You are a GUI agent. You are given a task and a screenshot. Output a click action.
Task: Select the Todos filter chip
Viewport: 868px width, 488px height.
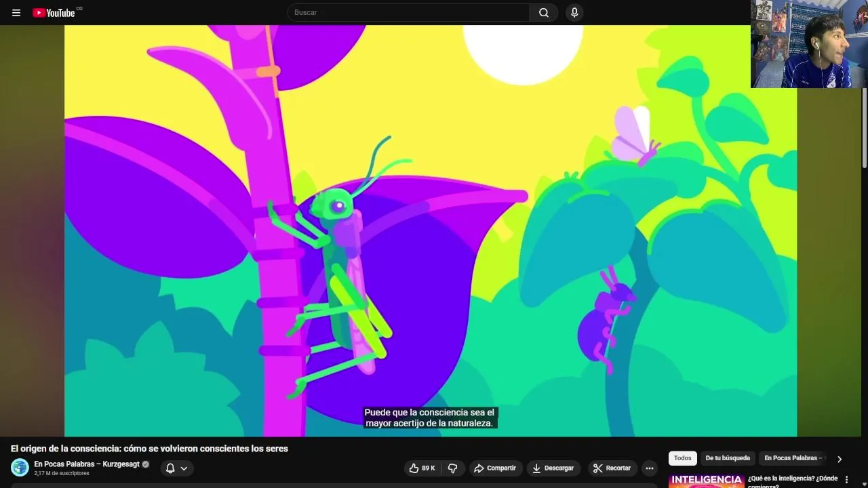pyautogui.click(x=683, y=458)
